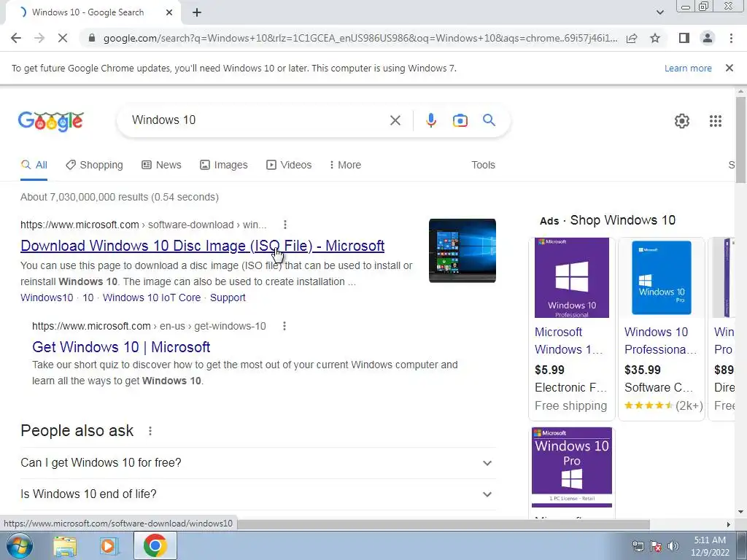This screenshot has height=560, width=747.
Task: Open the $35.99 Windows 10 Pro ad image
Action: coord(661,278)
